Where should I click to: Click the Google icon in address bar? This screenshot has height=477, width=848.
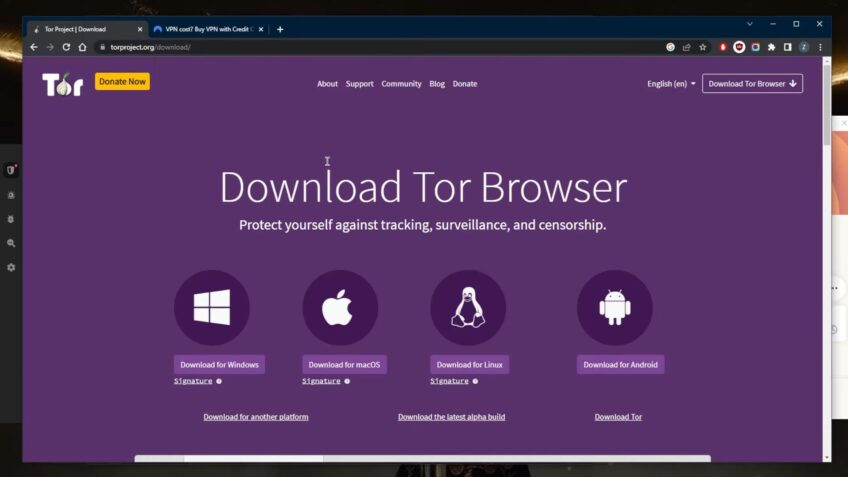670,47
